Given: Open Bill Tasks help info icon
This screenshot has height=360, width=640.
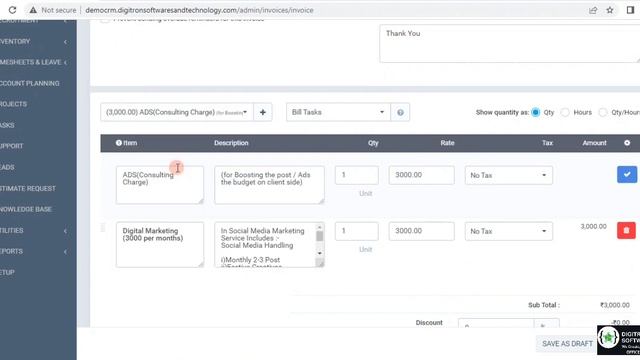Looking at the screenshot, I should pyautogui.click(x=400, y=112).
